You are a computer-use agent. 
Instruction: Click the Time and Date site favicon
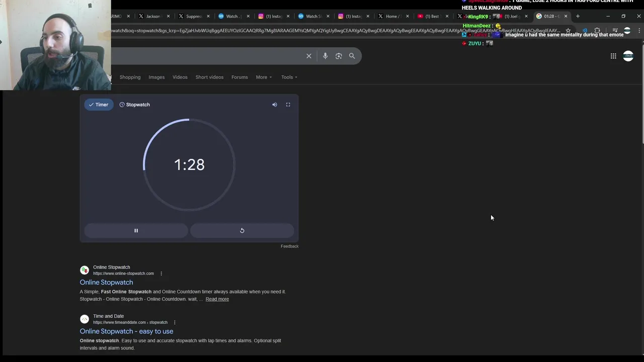(x=85, y=319)
